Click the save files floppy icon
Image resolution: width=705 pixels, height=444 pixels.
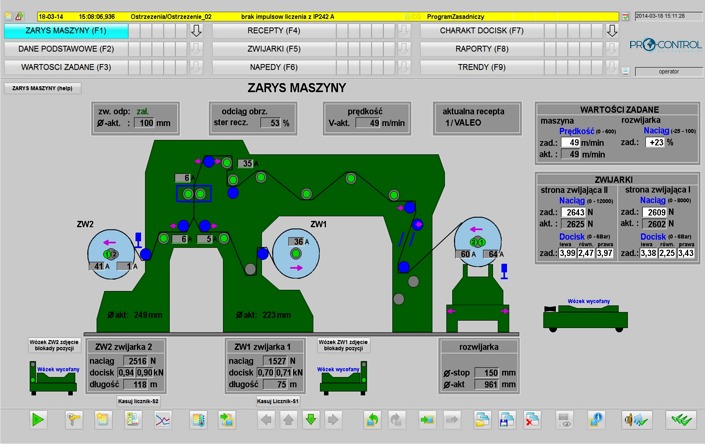[507, 420]
